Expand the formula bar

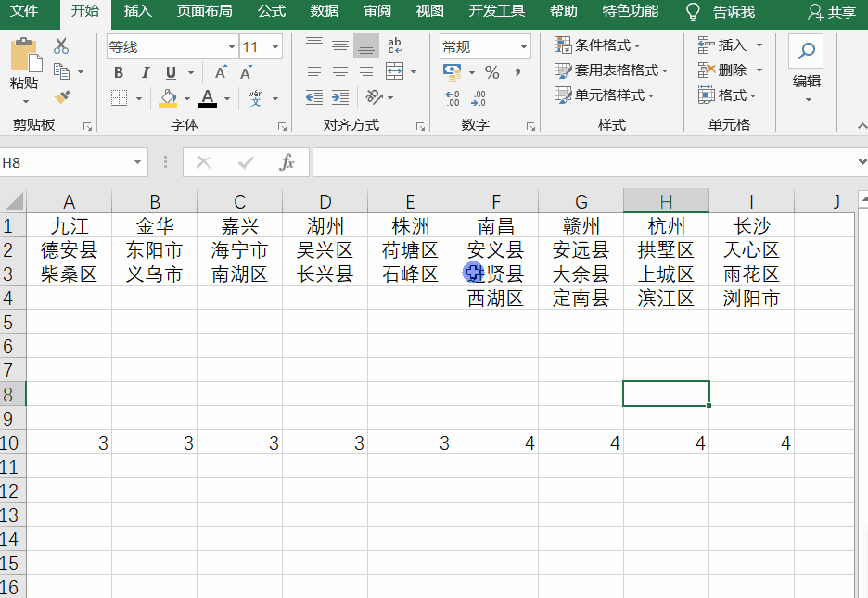pyautogui.click(x=862, y=162)
